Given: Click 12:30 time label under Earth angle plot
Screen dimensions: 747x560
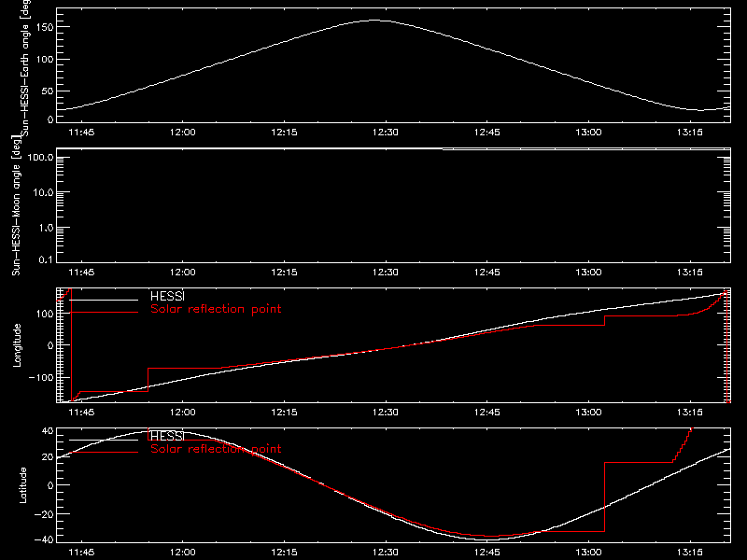Looking at the screenshot, I should click(386, 132).
